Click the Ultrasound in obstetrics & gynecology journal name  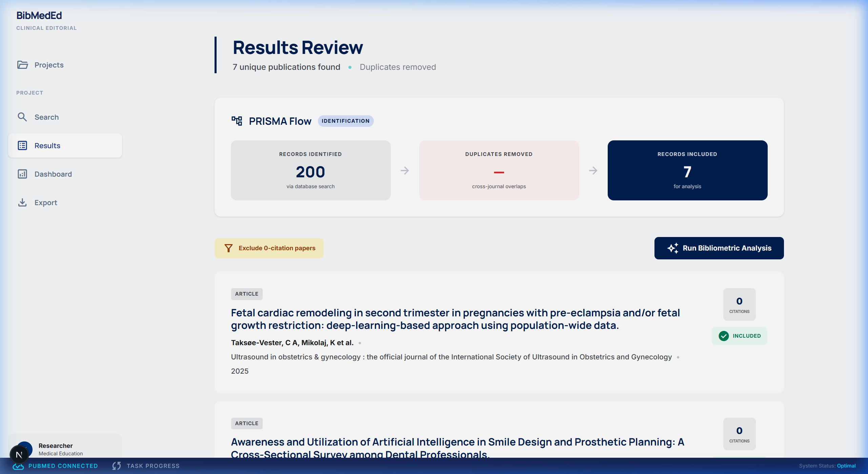451,357
